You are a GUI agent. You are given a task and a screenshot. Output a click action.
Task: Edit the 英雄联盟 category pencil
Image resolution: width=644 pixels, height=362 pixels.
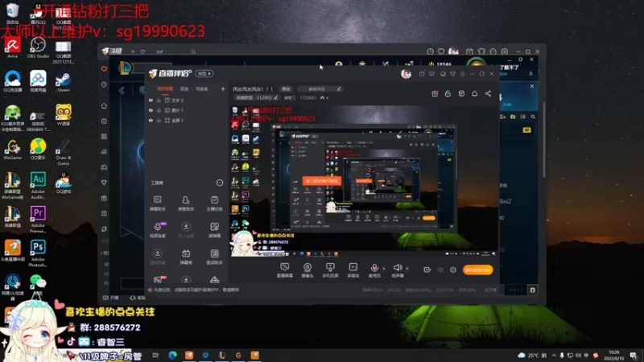click(x=276, y=97)
